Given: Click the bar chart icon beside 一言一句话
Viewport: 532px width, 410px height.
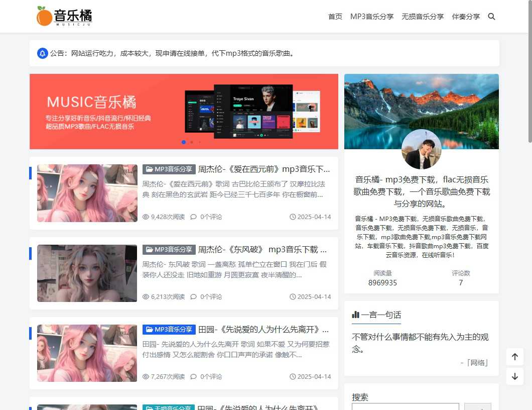Looking at the screenshot, I should [x=355, y=315].
